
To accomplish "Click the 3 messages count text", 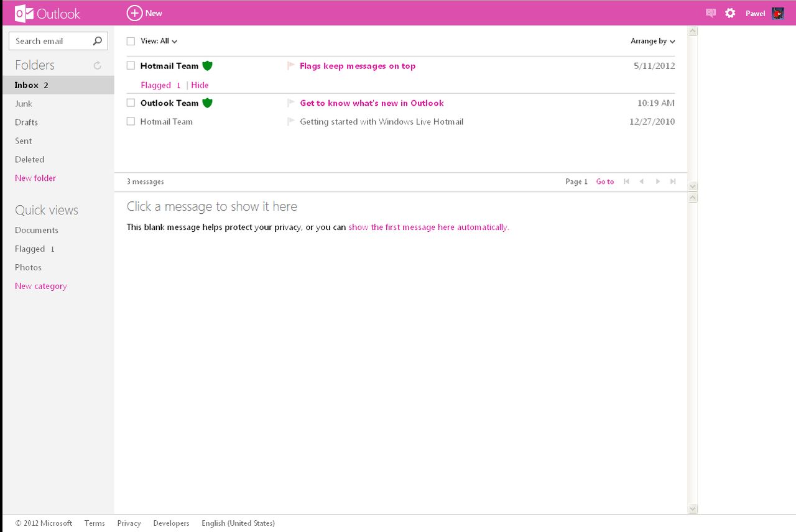I will [146, 181].
